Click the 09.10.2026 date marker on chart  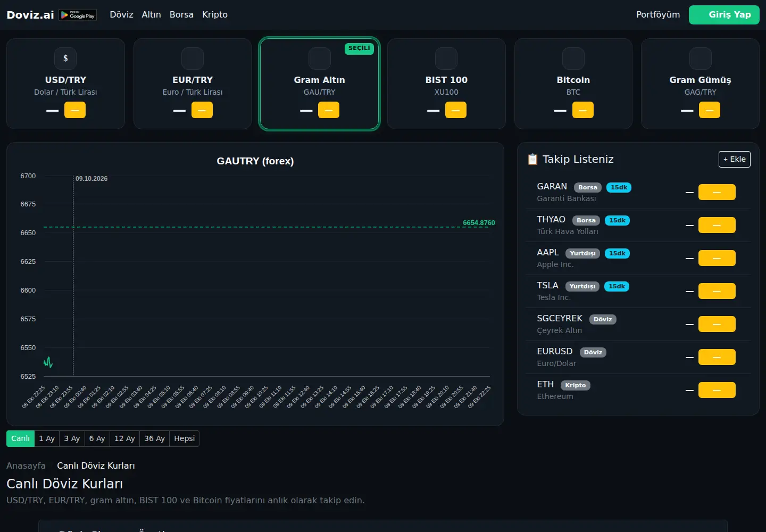tap(91, 179)
